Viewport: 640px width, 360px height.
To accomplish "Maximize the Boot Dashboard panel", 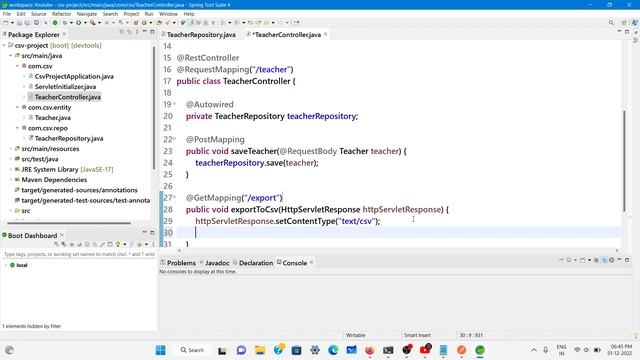I will click(x=152, y=233).
